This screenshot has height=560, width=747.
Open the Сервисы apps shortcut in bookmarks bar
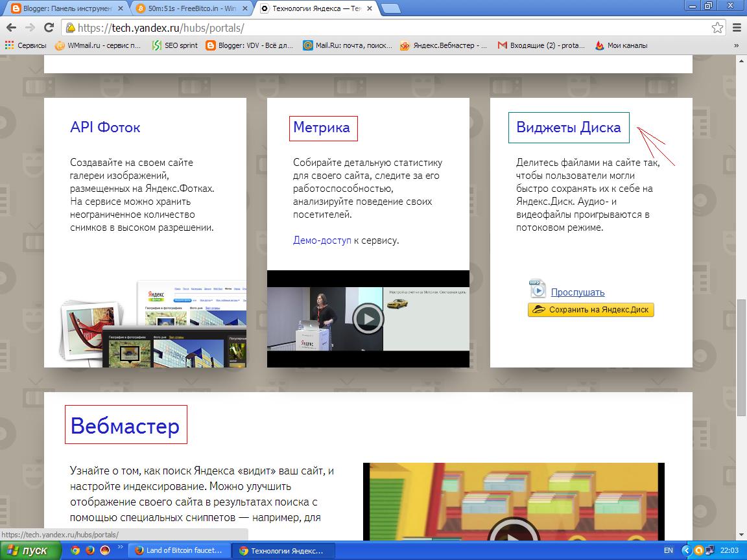(26, 45)
